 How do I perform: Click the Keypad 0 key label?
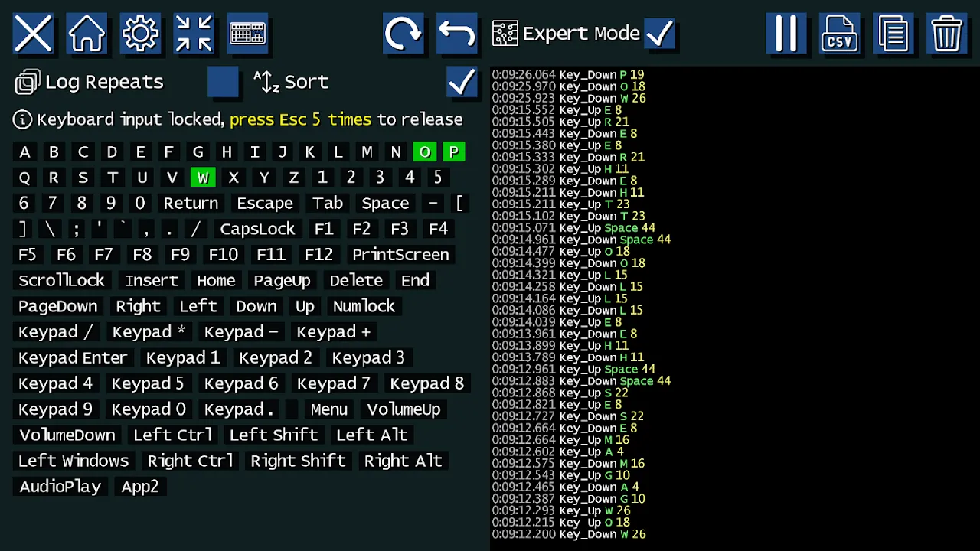coord(149,409)
